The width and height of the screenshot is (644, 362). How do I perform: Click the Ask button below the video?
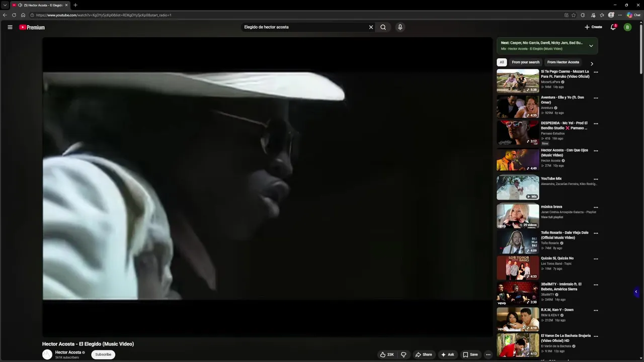coord(447,354)
